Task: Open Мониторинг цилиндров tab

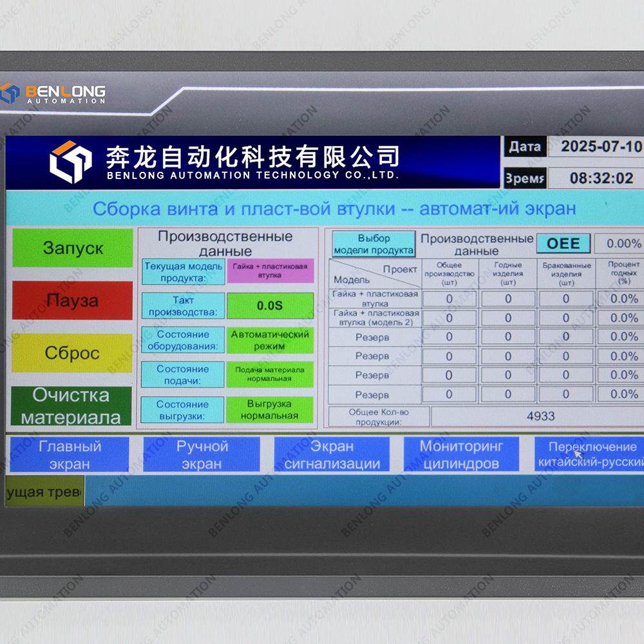Action: [460, 455]
